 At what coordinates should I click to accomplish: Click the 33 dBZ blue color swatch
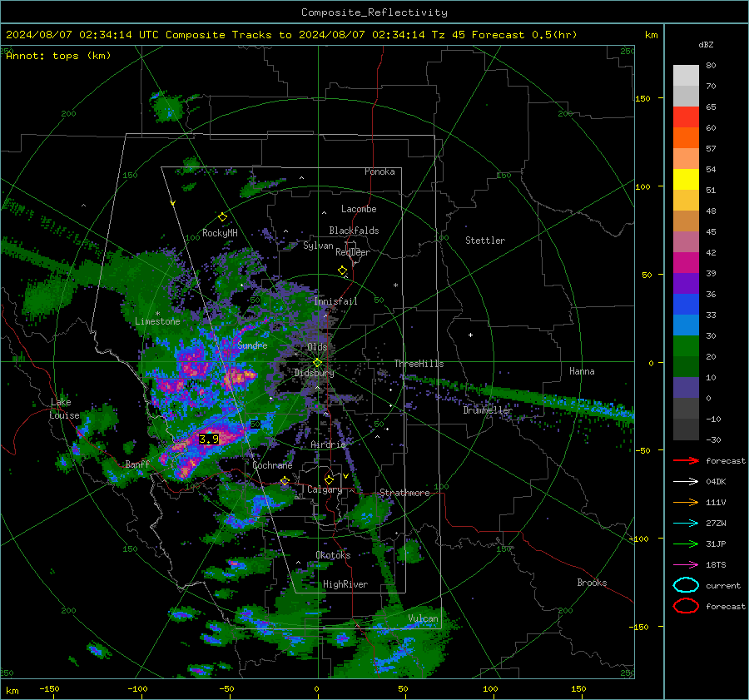coord(686,305)
